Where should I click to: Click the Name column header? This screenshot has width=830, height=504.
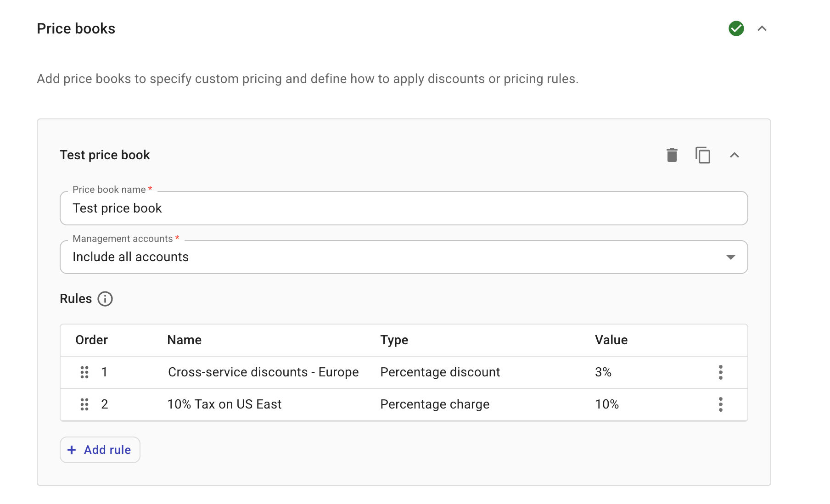click(x=184, y=340)
